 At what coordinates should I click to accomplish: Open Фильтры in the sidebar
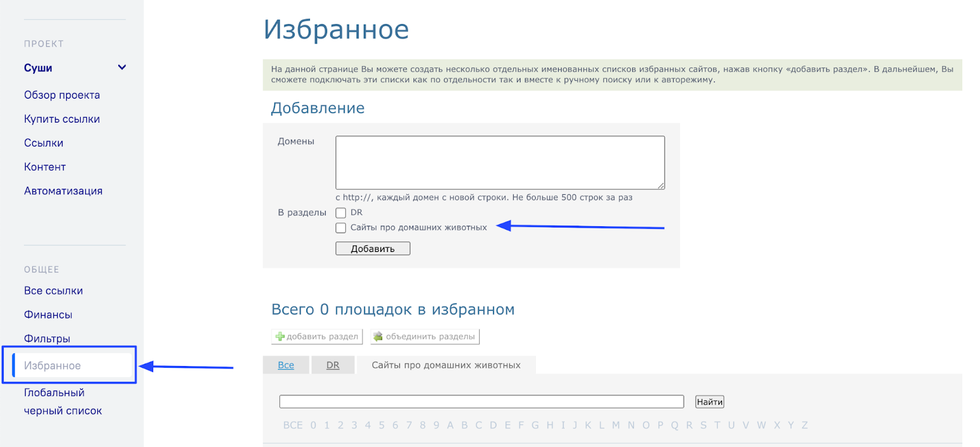[47, 338]
